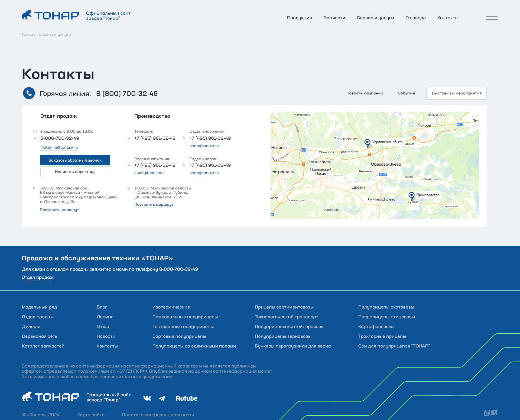This screenshot has width=520, height=420.
Task: Click the hotline phone icon
Action: tap(29, 93)
